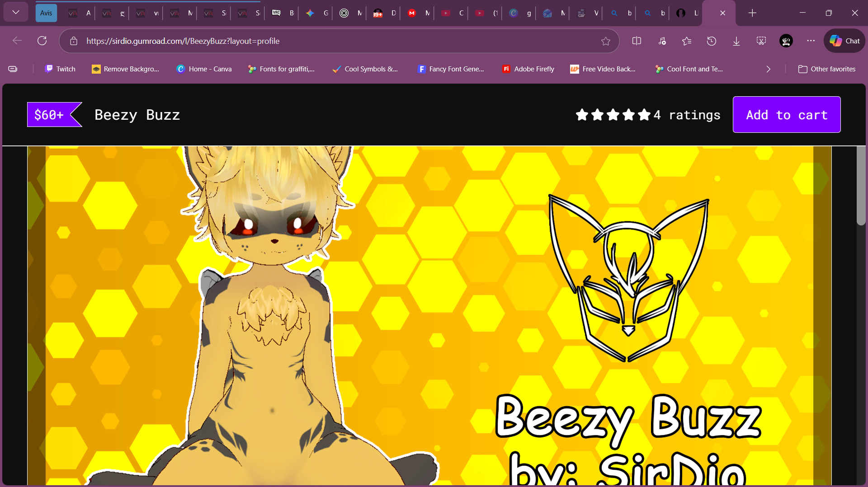Click the leftmost favorites bar icon

tap(13, 69)
